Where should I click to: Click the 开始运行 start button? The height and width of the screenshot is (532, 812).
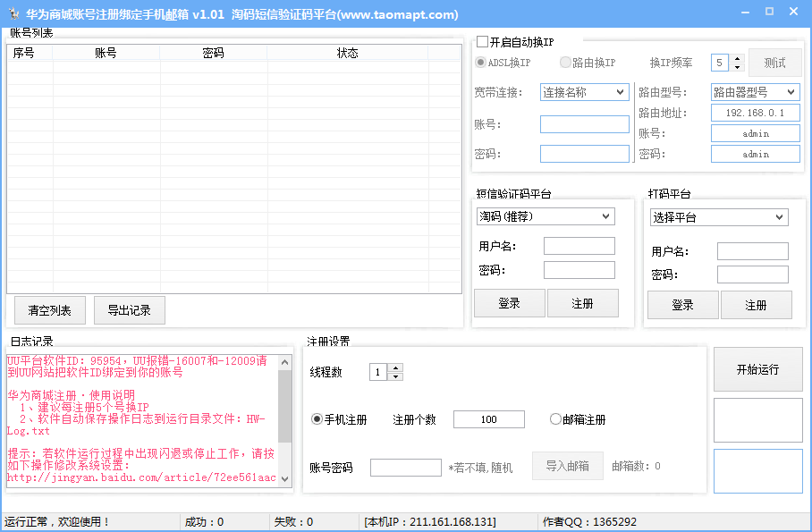pos(757,368)
